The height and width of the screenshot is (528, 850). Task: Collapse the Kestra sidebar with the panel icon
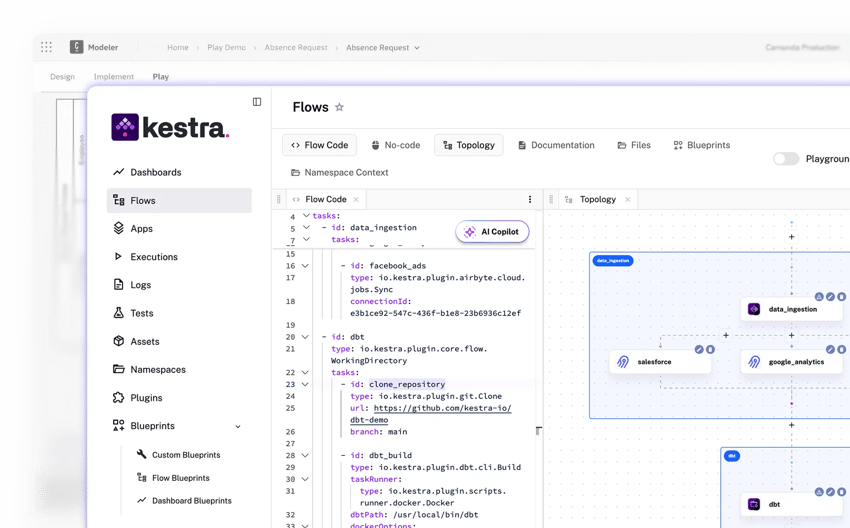point(257,102)
